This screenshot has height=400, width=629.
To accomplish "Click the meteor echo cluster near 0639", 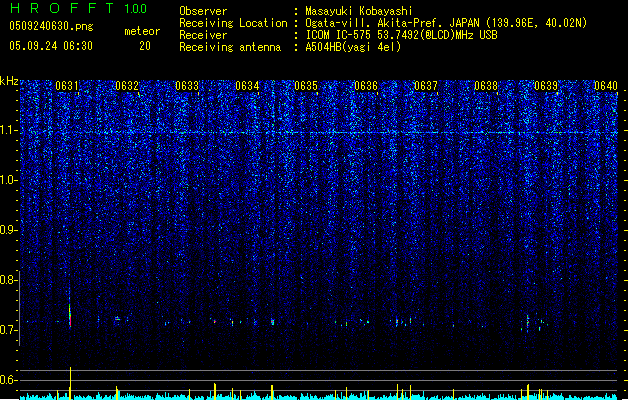I will click(x=536, y=322).
